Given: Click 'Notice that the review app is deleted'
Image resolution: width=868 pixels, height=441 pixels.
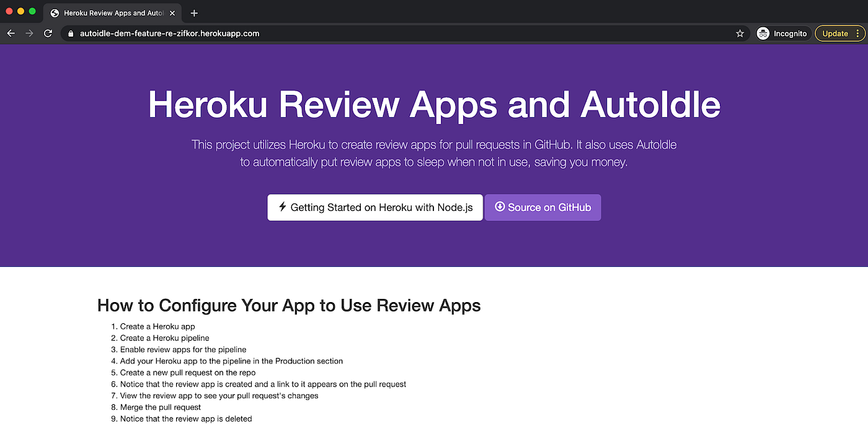Looking at the screenshot, I should pos(186,419).
